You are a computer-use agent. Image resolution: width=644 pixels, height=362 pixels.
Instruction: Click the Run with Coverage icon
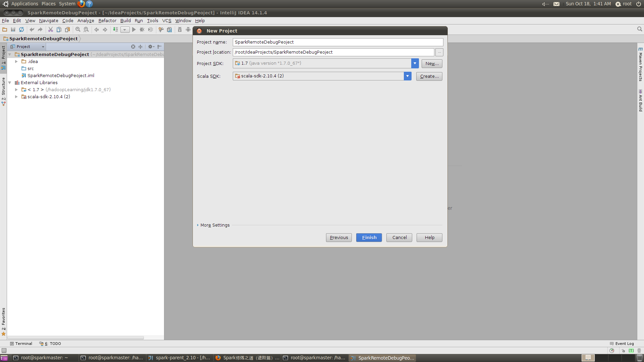[151, 29]
